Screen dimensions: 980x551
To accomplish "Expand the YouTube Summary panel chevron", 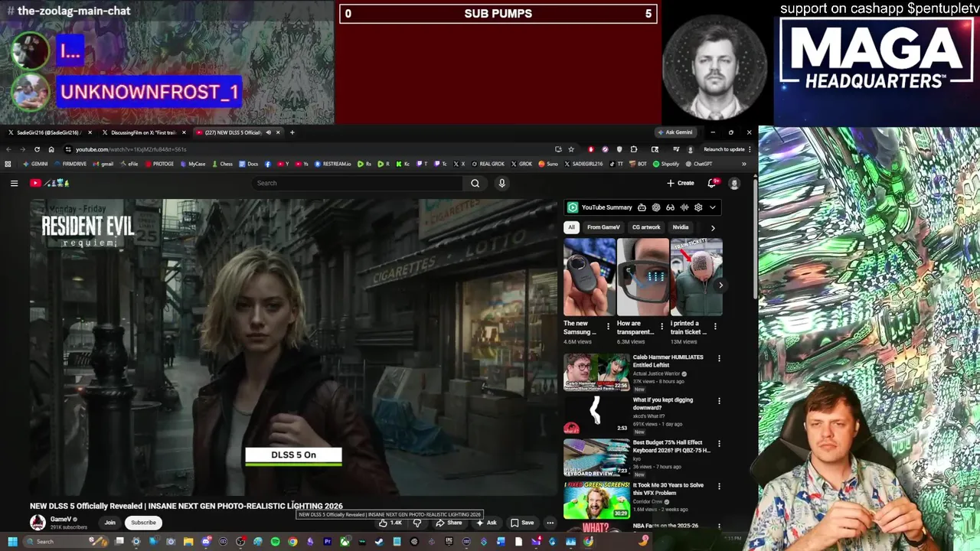I will pos(712,207).
